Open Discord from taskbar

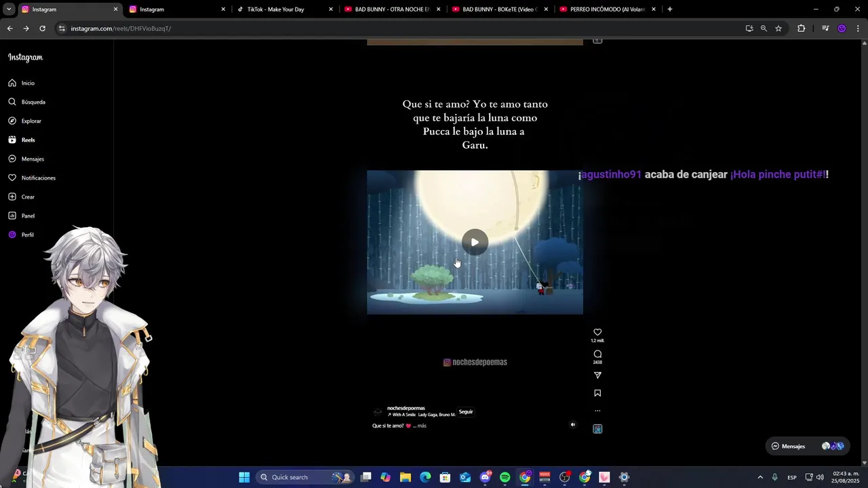pyautogui.click(x=485, y=477)
